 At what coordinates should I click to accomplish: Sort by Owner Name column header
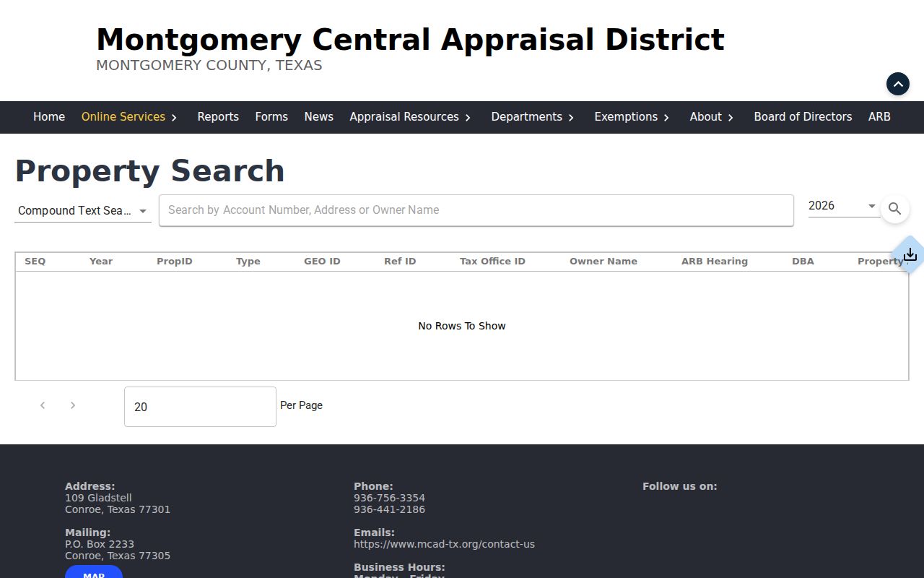(x=603, y=262)
